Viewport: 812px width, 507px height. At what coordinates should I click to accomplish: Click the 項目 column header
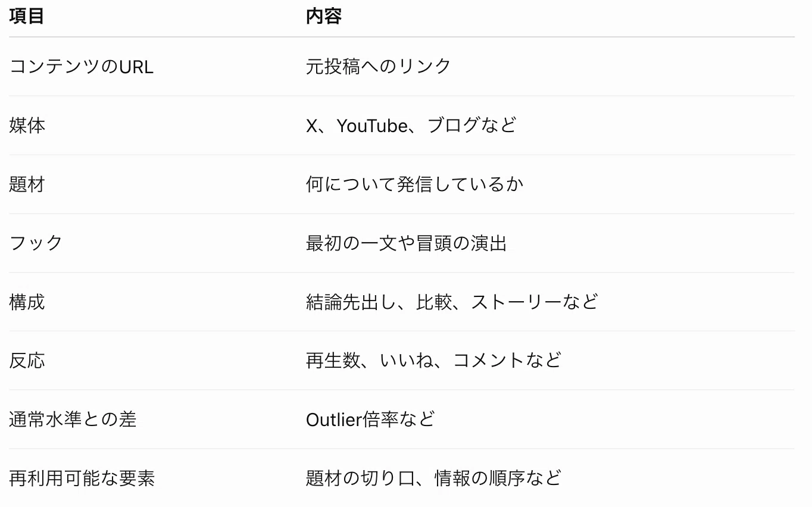click(x=27, y=16)
